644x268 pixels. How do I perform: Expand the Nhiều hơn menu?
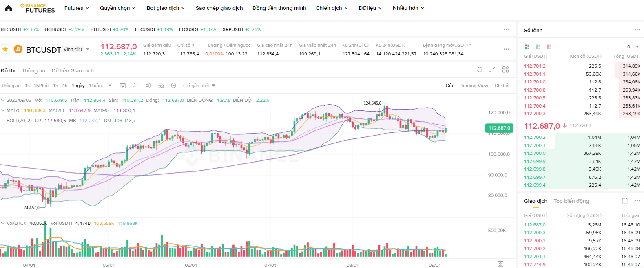point(409,8)
